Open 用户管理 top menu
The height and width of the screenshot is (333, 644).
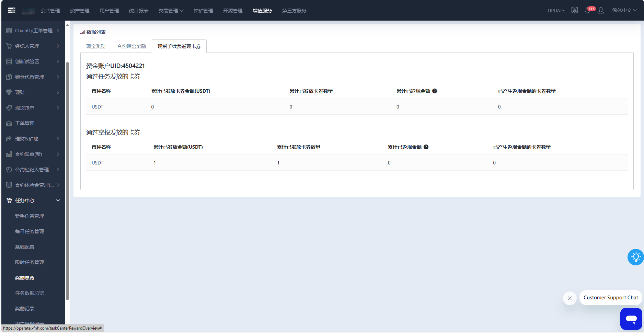(109, 11)
